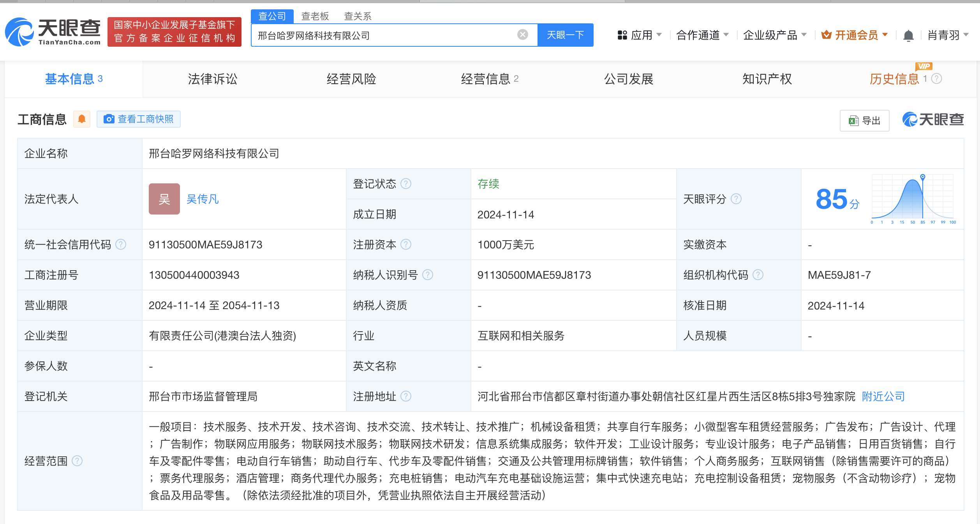
Task: Click the notification bell in header
Action: (908, 35)
